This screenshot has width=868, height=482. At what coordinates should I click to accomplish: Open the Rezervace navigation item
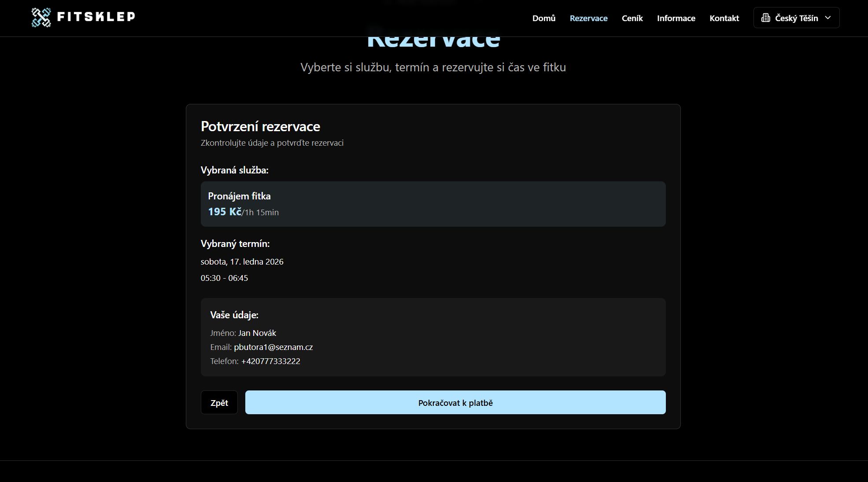[588, 18]
